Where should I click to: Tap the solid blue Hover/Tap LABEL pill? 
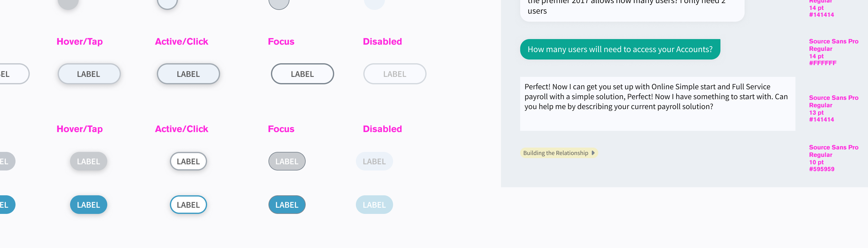coord(89,205)
